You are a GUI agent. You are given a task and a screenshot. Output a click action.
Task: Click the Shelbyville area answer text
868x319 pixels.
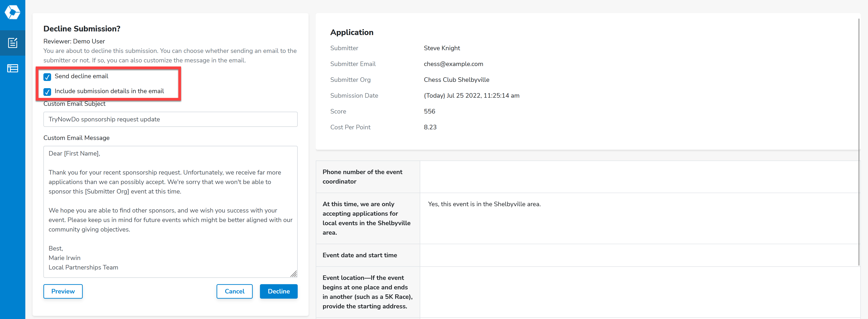(x=484, y=204)
